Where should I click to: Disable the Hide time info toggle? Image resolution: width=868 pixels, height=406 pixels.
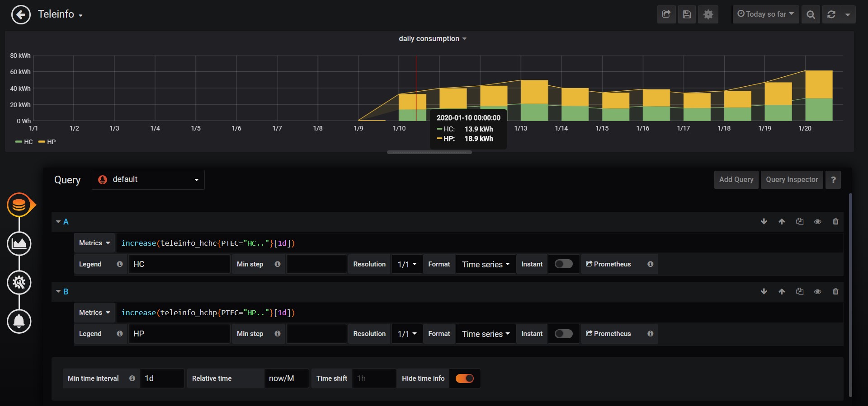(x=464, y=378)
